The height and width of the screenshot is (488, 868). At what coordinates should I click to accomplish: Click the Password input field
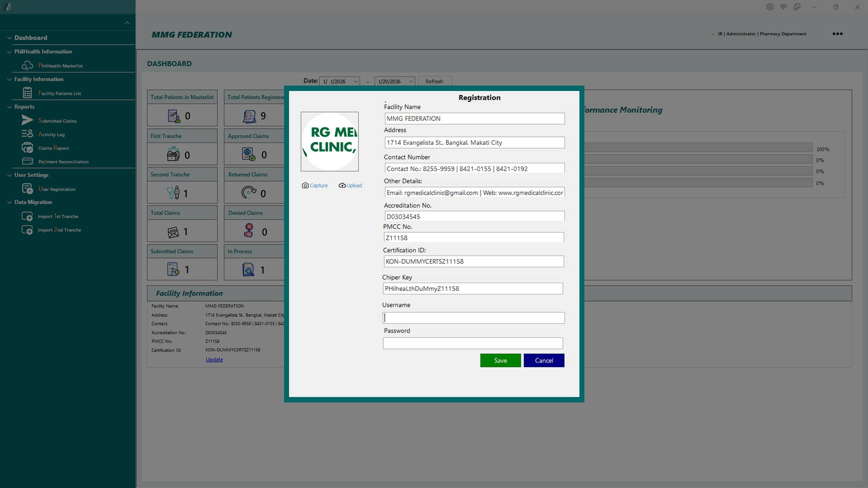[473, 343]
